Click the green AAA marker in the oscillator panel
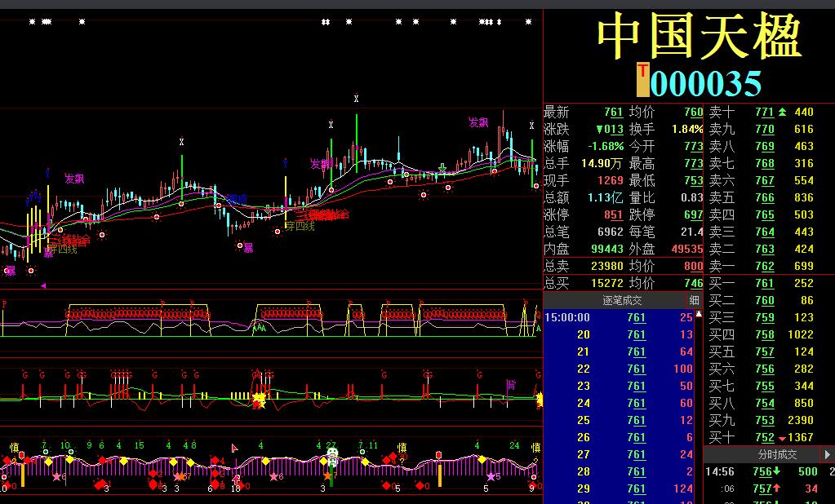The height and width of the screenshot is (504, 835). coord(259,328)
